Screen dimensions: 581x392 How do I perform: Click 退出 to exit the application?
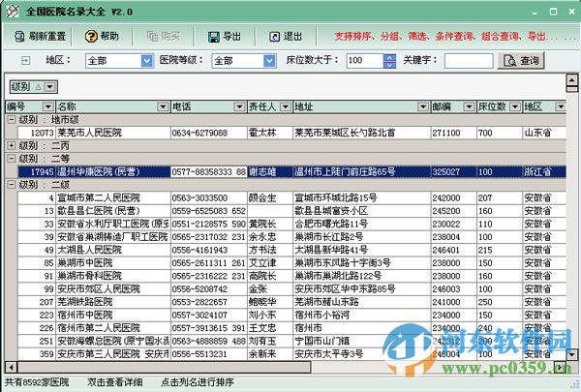pyautogui.click(x=286, y=37)
